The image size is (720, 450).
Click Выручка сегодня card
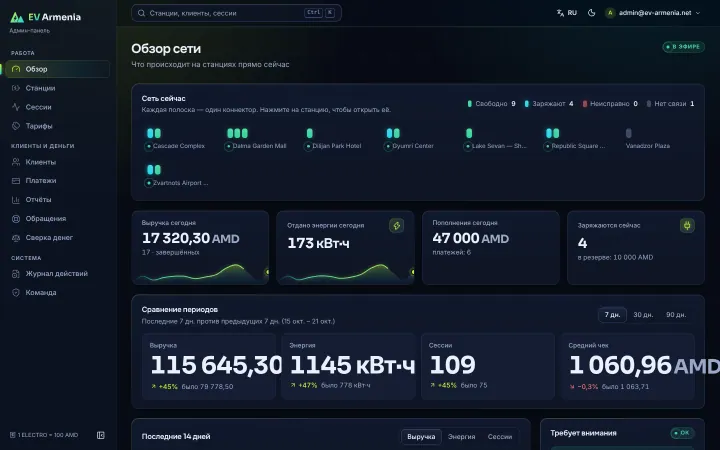(x=200, y=248)
